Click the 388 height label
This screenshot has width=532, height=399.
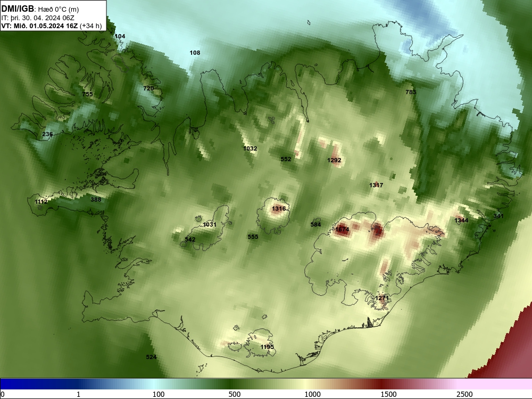[x=96, y=199]
